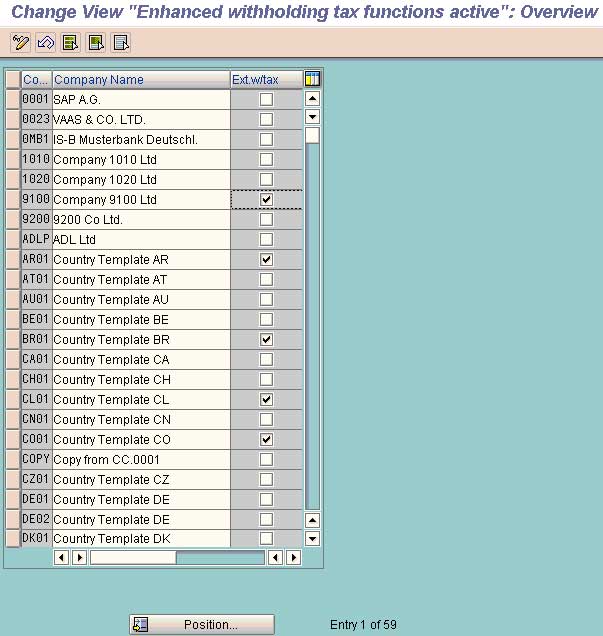This screenshot has width=603, height=636.
Task: Click the Ext.w/tax column header
Action: 266,80
